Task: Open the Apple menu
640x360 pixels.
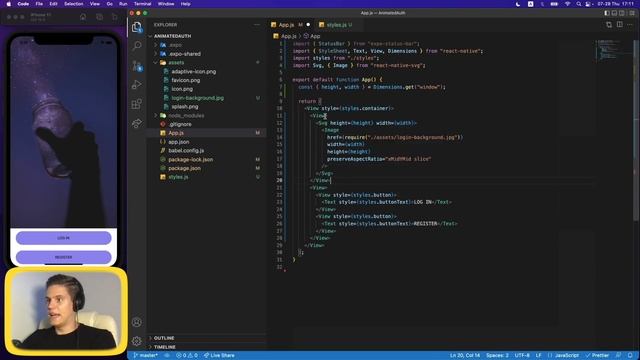Action: pos(9,4)
